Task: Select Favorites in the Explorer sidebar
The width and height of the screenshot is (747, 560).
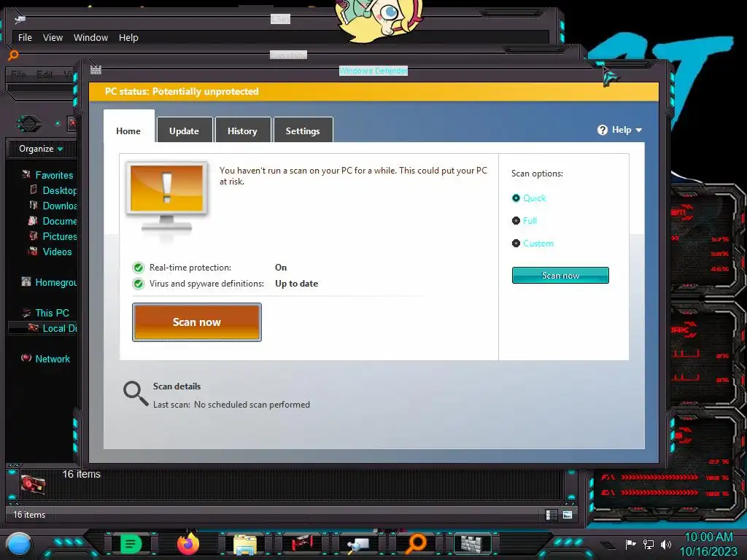Action: (54, 175)
